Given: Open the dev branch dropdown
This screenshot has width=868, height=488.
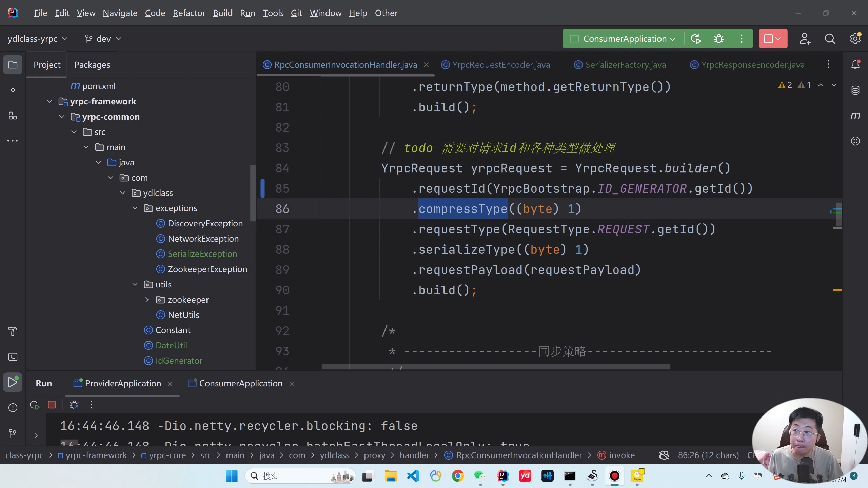Looking at the screenshot, I should tap(103, 39).
